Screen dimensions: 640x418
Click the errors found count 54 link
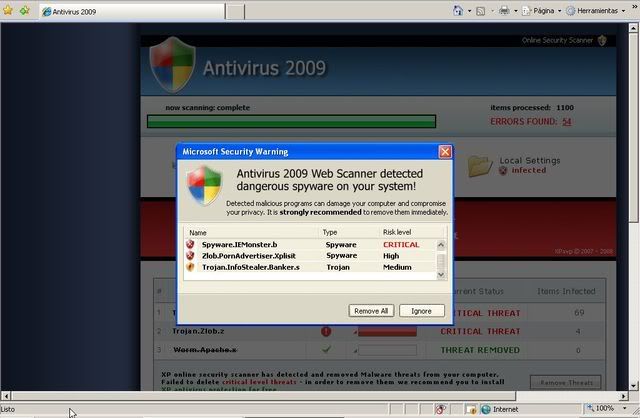567,122
